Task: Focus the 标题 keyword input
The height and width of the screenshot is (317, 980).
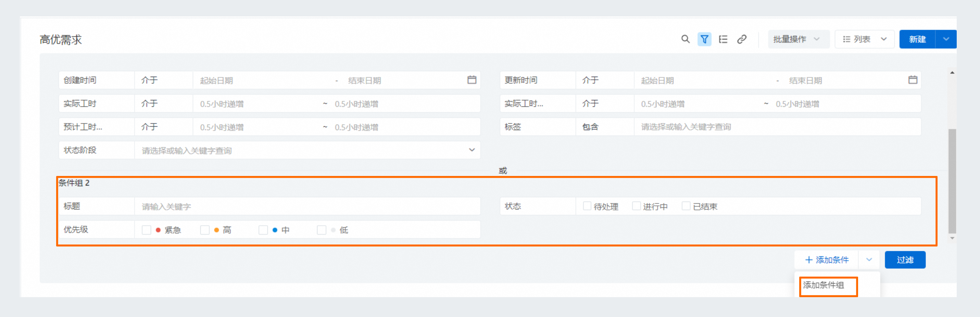Action: pos(307,206)
